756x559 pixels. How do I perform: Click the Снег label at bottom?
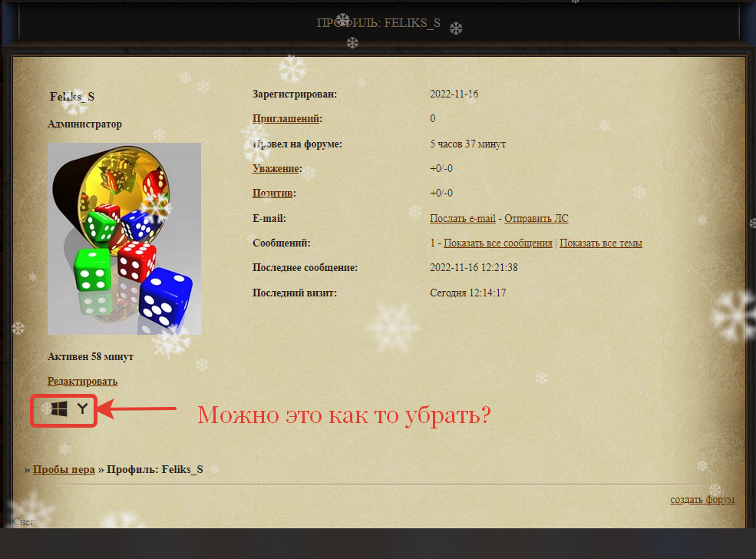coord(23,521)
